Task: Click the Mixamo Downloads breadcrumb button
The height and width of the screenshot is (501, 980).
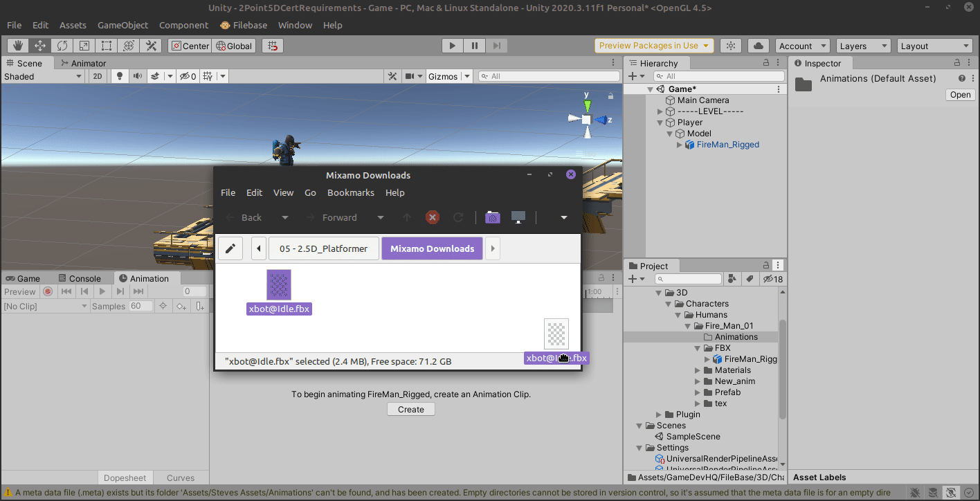Action: (x=433, y=248)
